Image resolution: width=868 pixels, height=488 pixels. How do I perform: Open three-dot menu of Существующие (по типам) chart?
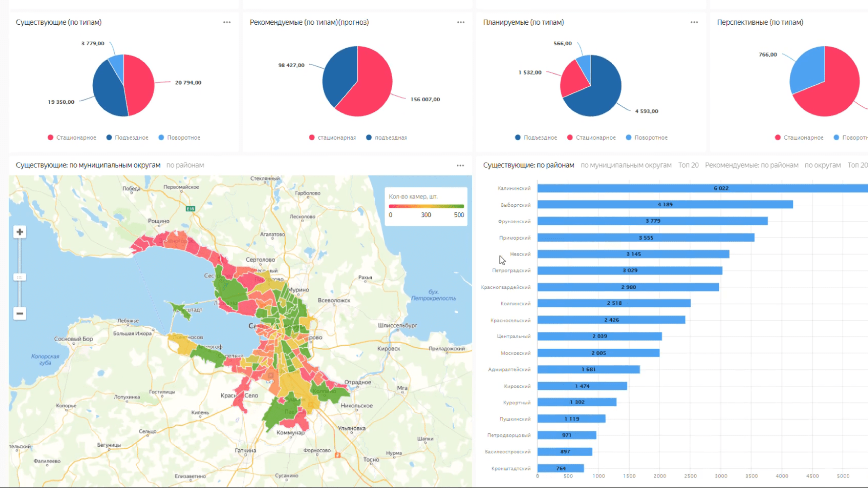click(x=227, y=22)
